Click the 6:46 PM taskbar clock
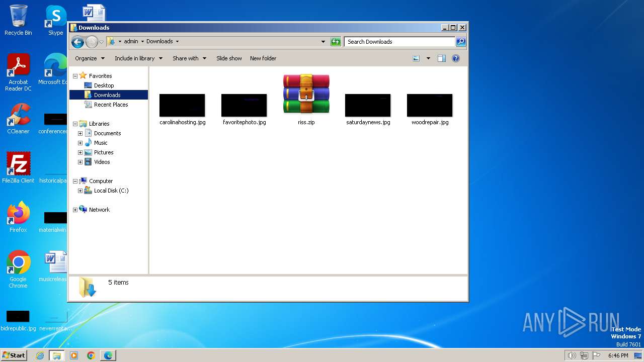Viewport: 644px width, 362px height. (x=618, y=355)
